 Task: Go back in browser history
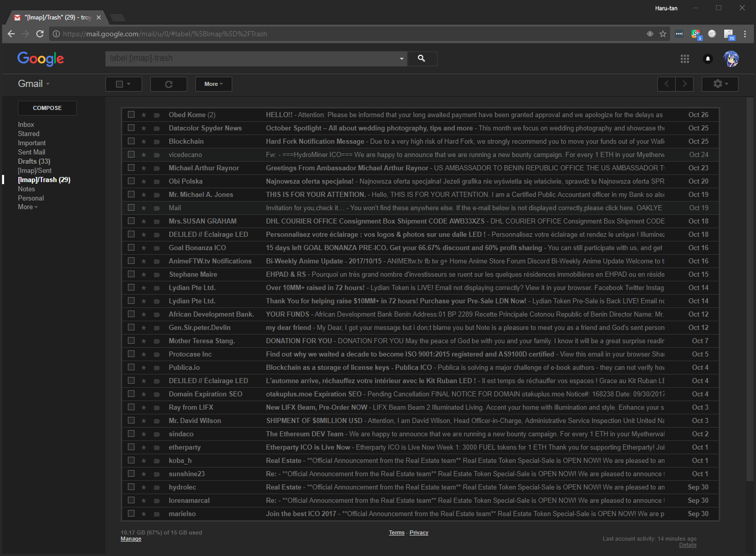(x=11, y=34)
